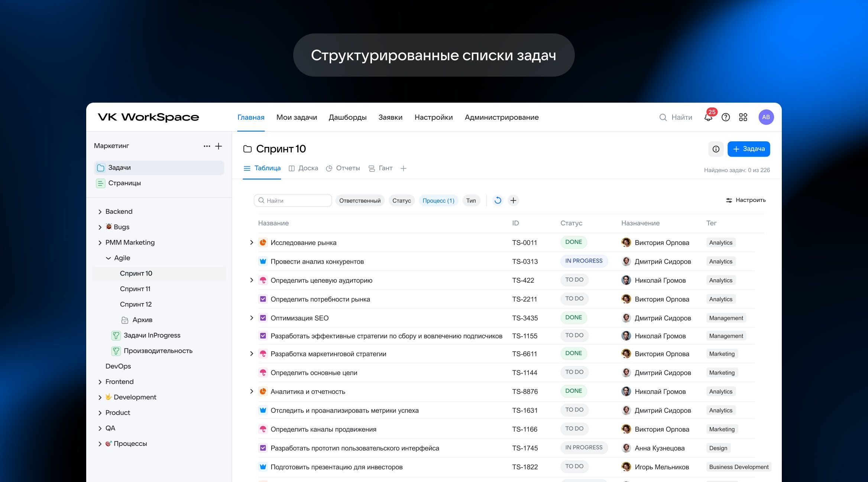Viewport: 868px width, 482px height.
Task: Click the checkbox icon of Разработать эффективные стратегии
Action: pos(263,336)
